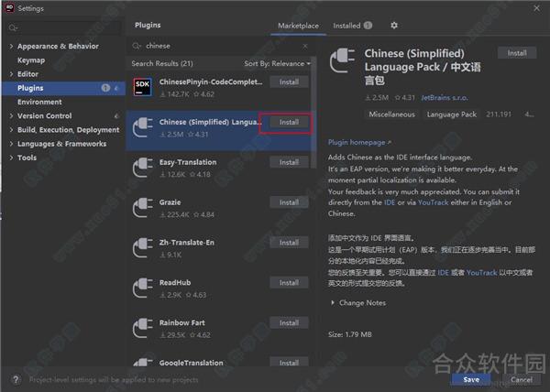
Task: Click the Zh-Translate-En plugin icon
Action: click(143, 247)
